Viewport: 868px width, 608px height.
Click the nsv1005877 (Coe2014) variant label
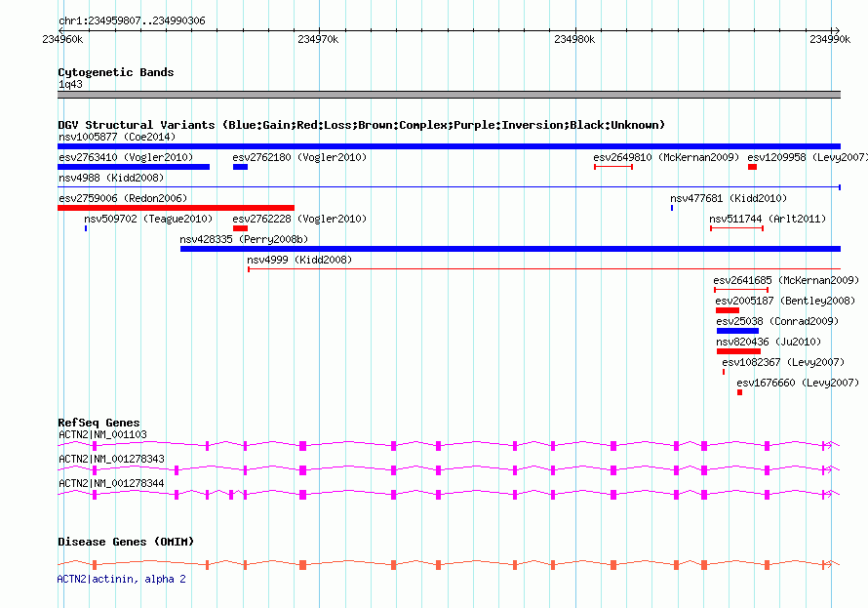[117, 137]
